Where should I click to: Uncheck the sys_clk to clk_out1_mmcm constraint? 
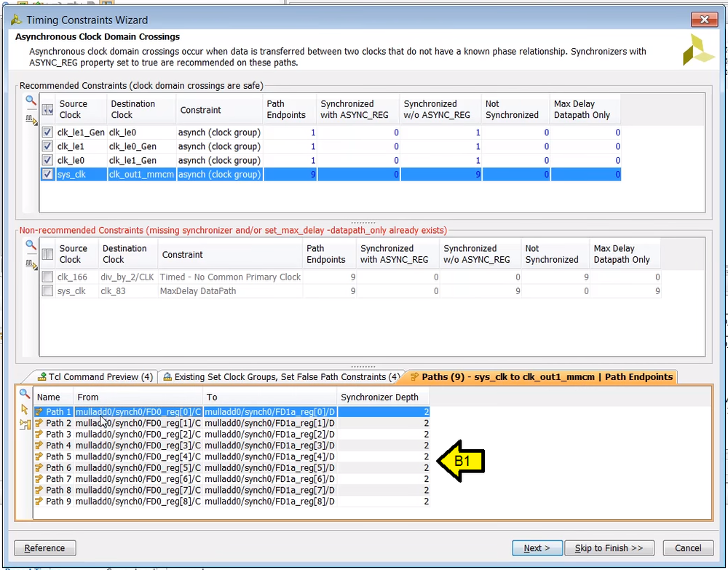[47, 174]
